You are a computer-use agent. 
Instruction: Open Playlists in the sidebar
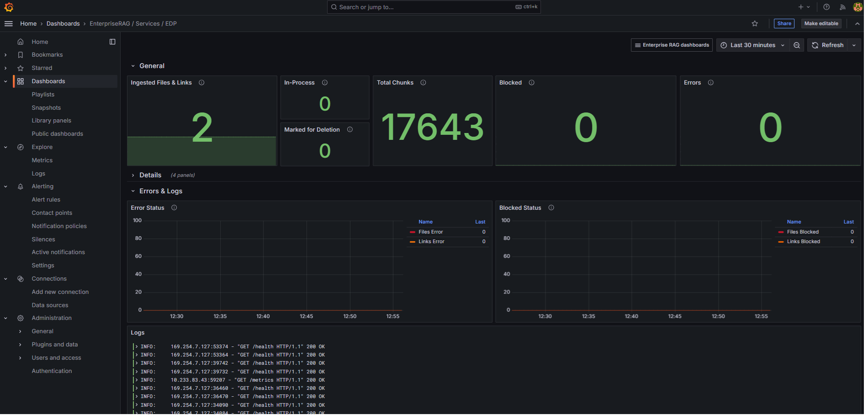[x=43, y=95]
